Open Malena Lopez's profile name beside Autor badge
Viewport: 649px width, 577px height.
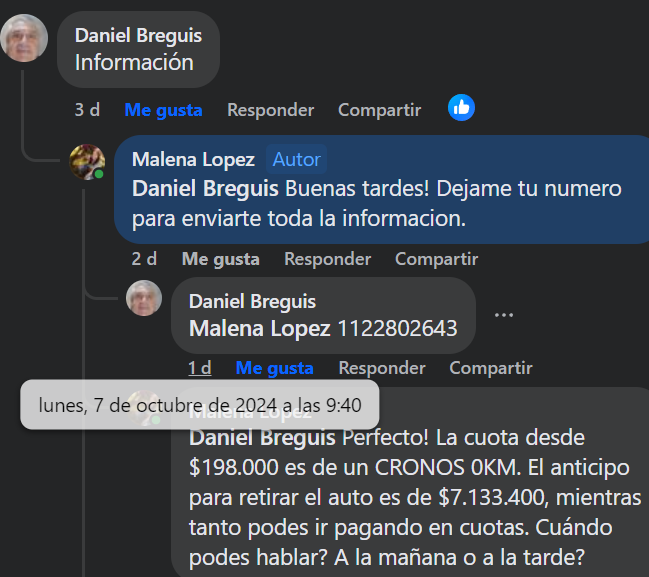tap(193, 159)
